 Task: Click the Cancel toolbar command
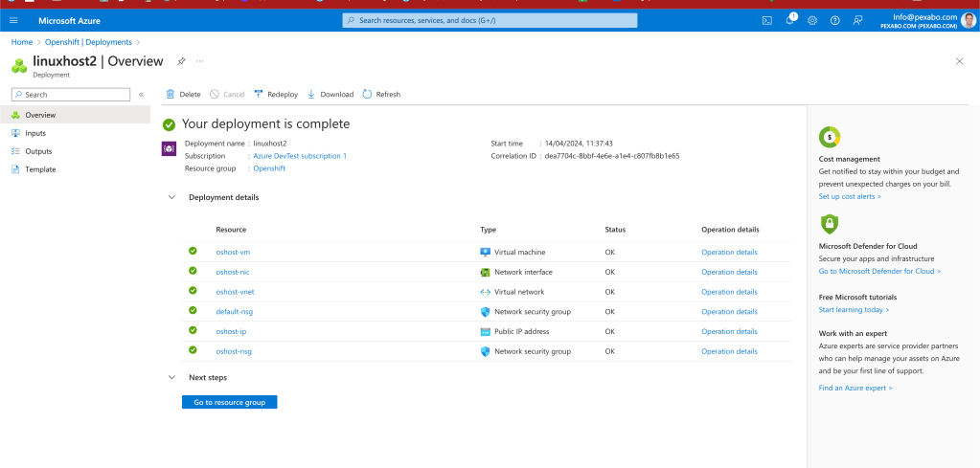click(x=227, y=94)
